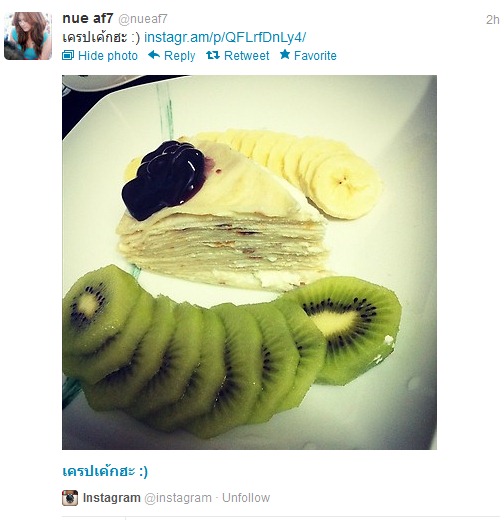The image size is (504, 520).
Task: Click the Retweet arrows icon
Action: click(213, 55)
